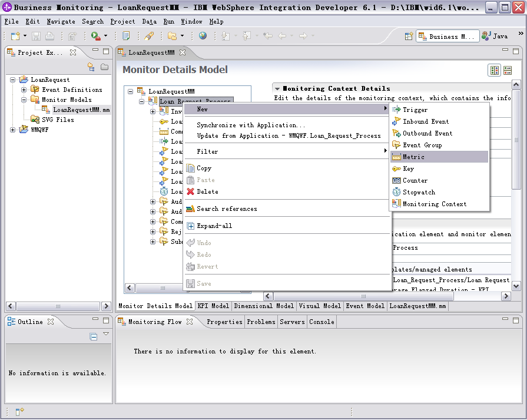Click the fast view icon in status bar
The image size is (527, 420).
point(19,411)
